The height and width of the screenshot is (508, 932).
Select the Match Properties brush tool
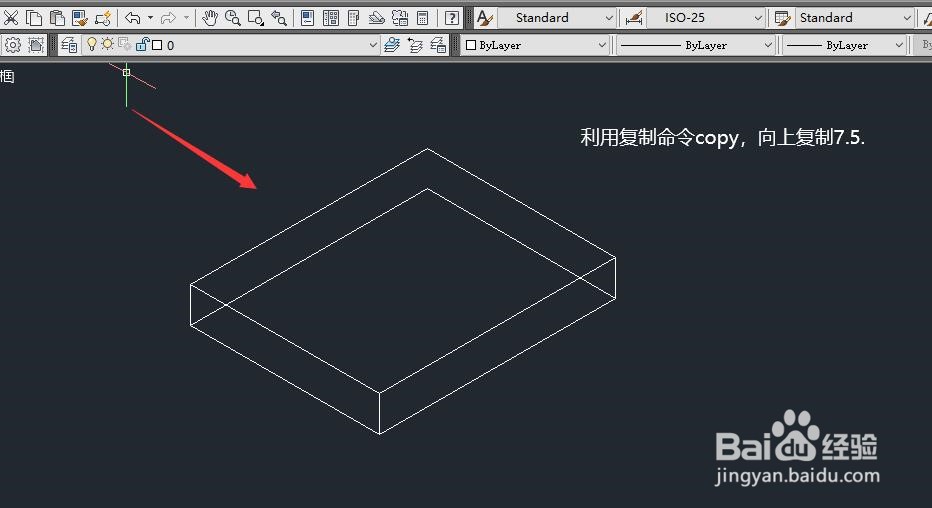[x=80, y=18]
